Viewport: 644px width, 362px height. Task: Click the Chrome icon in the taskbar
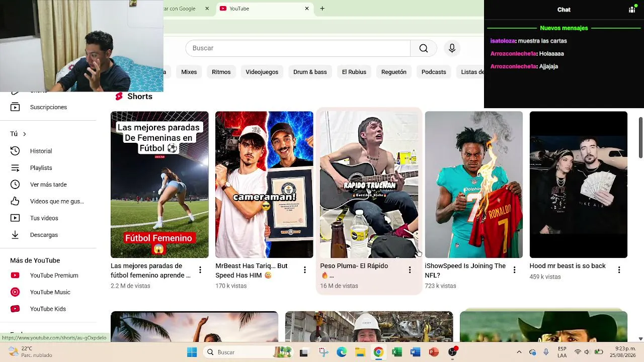pos(378,352)
